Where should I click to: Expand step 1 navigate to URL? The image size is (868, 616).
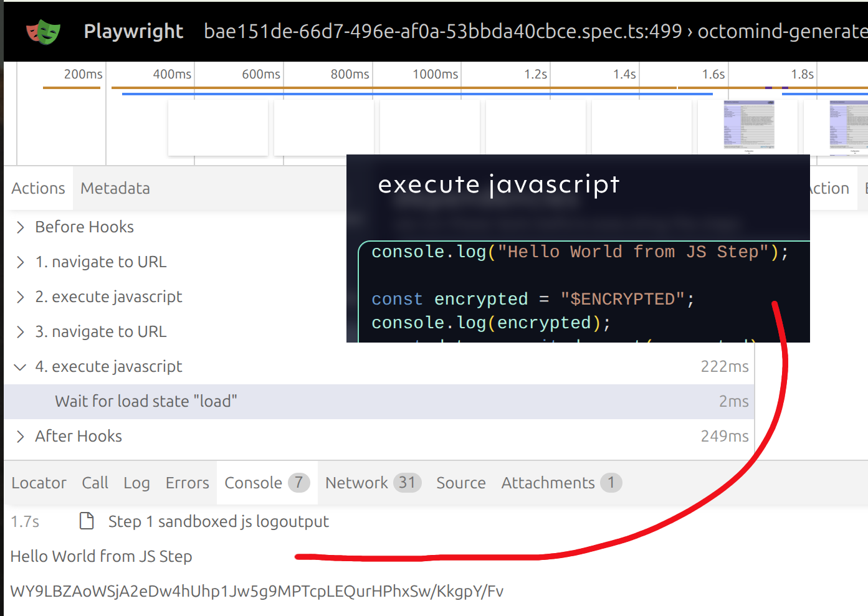21,262
